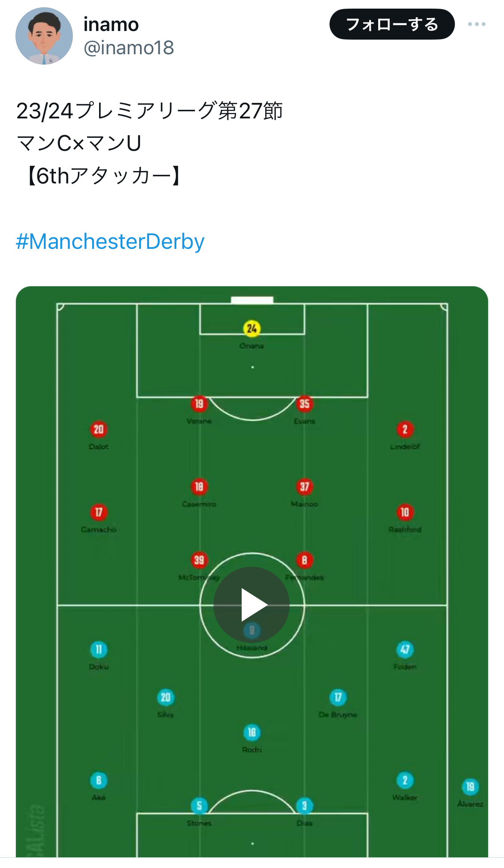Click the フォローする follow button

tap(392, 25)
